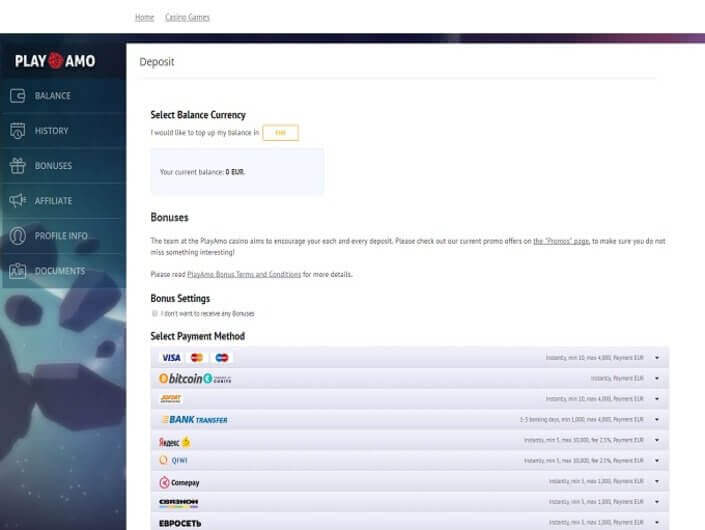This screenshot has height=530, width=705.
Task: Expand the Comepay row arrow
Action: click(x=657, y=481)
